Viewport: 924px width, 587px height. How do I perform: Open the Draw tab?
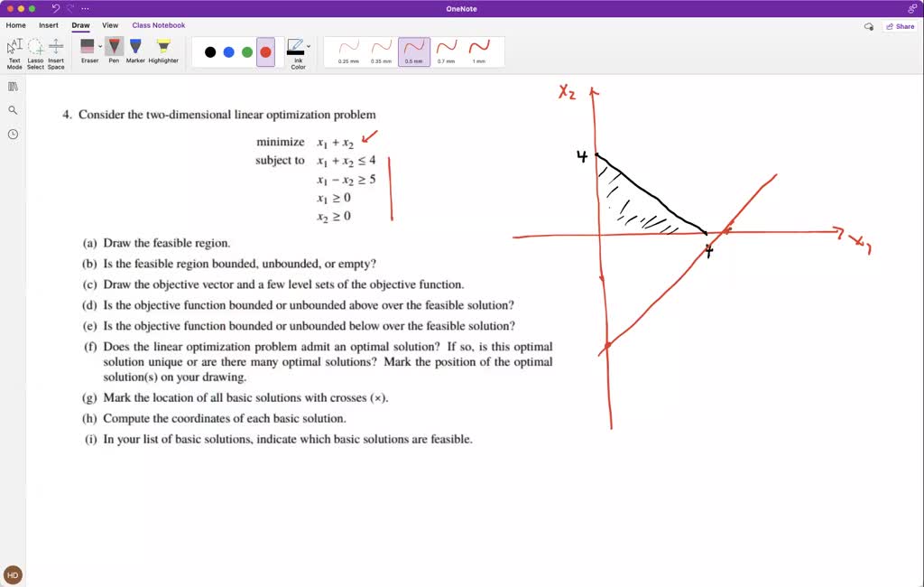[x=80, y=25]
